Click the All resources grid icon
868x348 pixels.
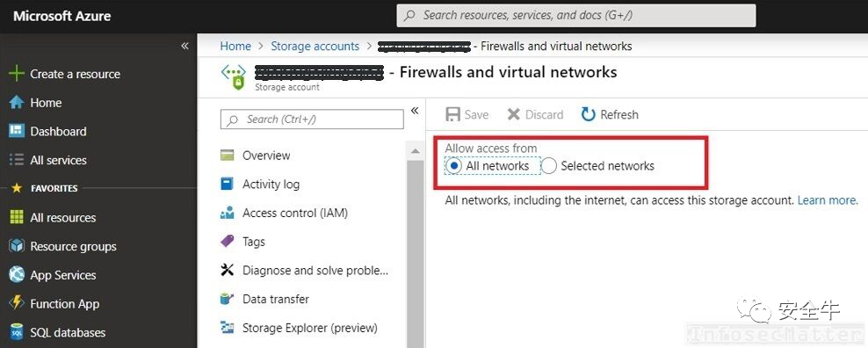coord(17,217)
